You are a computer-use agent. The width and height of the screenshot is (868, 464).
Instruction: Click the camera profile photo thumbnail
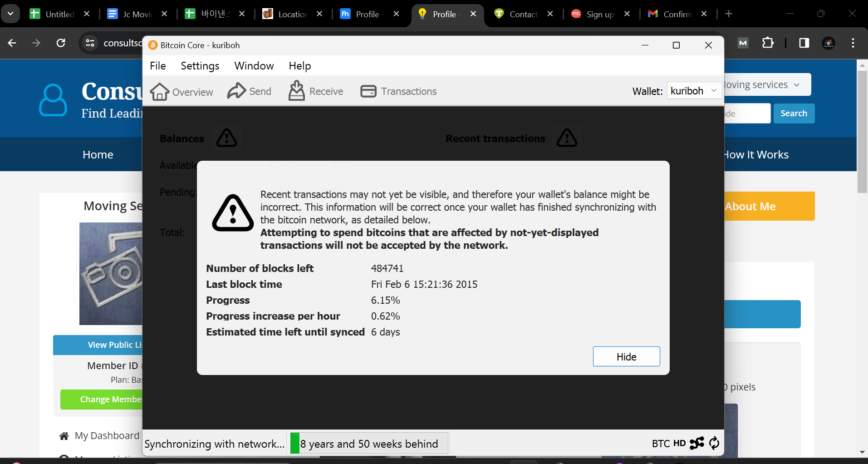point(111,274)
